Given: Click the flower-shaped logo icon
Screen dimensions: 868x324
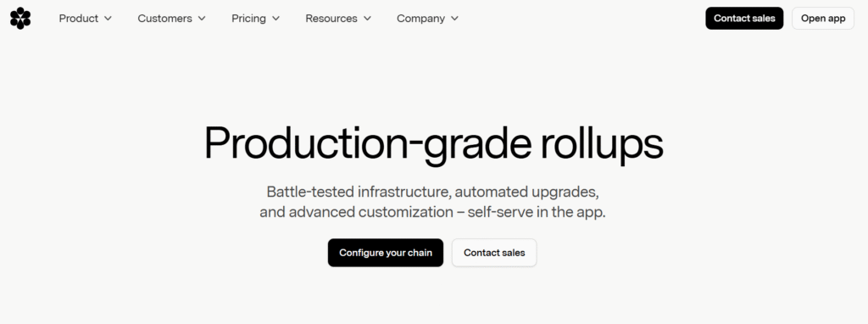Looking at the screenshot, I should pos(20,19).
